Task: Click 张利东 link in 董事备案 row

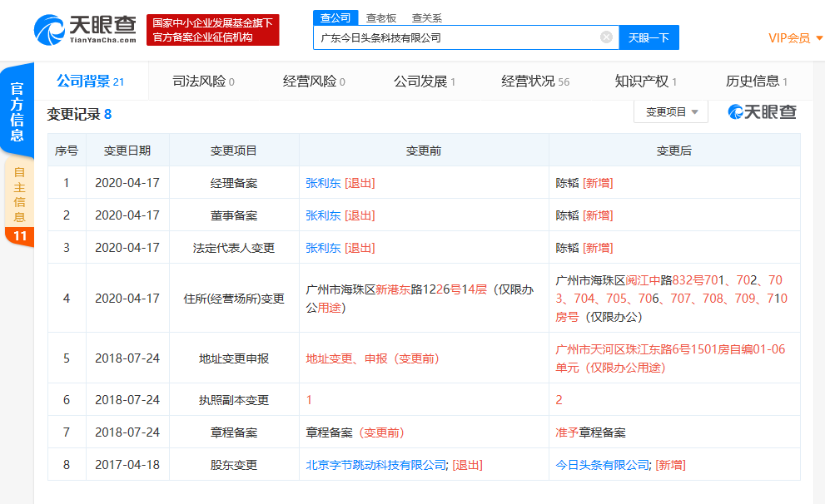Action: coord(323,215)
